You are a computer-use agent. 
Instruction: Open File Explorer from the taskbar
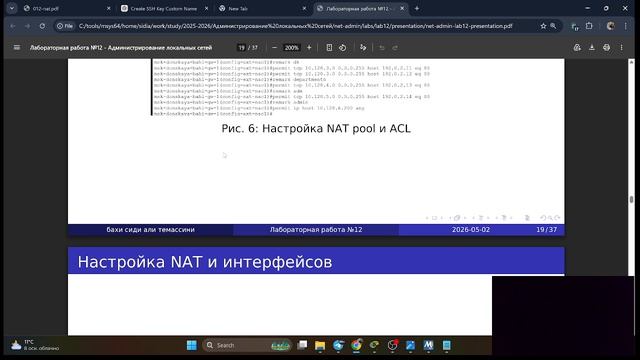click(320, 345)
